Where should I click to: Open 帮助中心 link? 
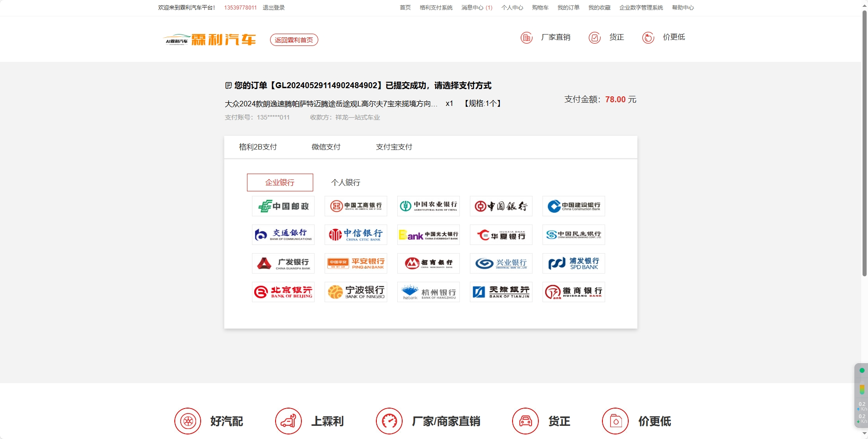click(683, 8)
